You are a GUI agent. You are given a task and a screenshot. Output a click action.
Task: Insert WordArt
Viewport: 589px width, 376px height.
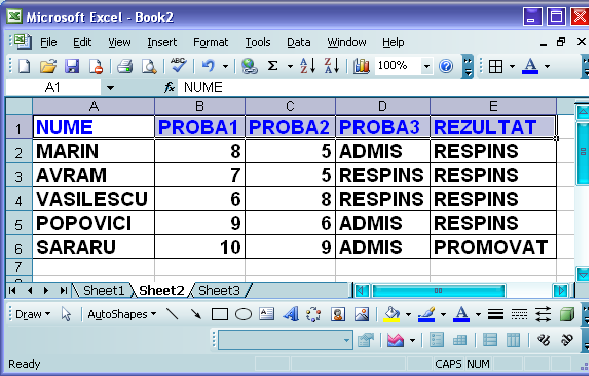click(290, 314)
